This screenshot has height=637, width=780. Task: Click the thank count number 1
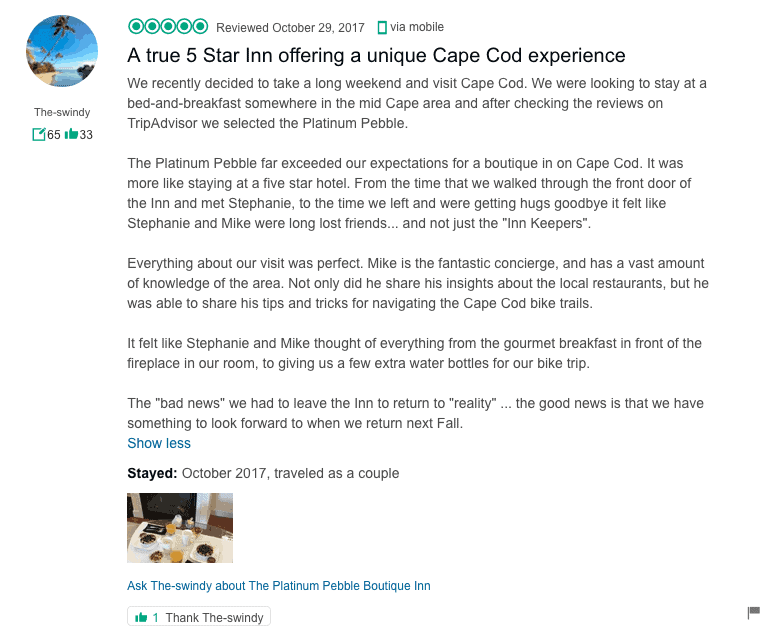[155, 618]
